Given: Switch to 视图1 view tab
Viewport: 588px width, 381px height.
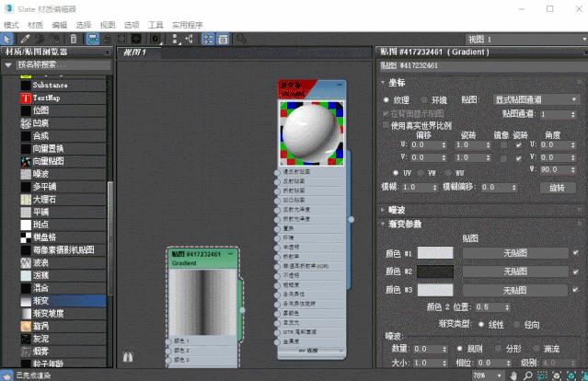Looking at the screenshot, I should point(139,52).
